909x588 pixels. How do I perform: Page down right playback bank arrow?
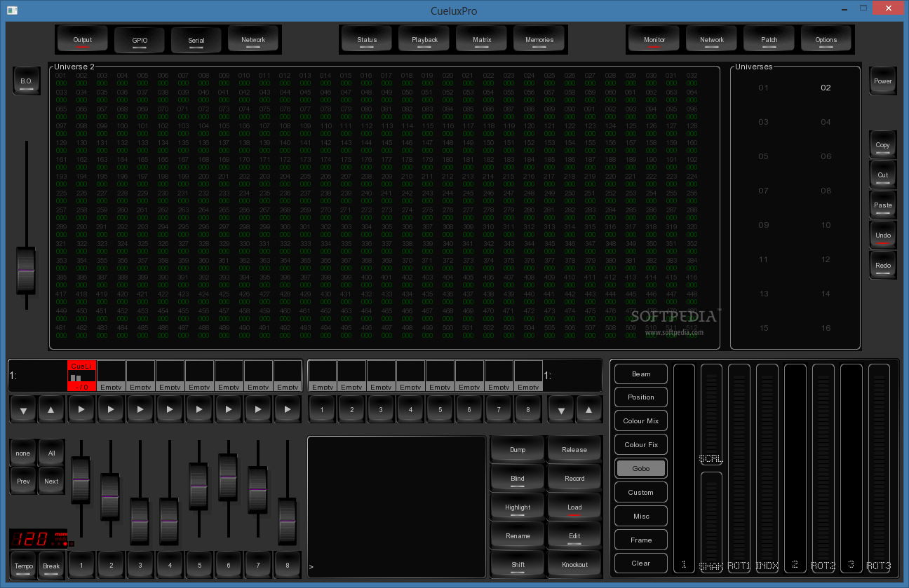[560, 409]
